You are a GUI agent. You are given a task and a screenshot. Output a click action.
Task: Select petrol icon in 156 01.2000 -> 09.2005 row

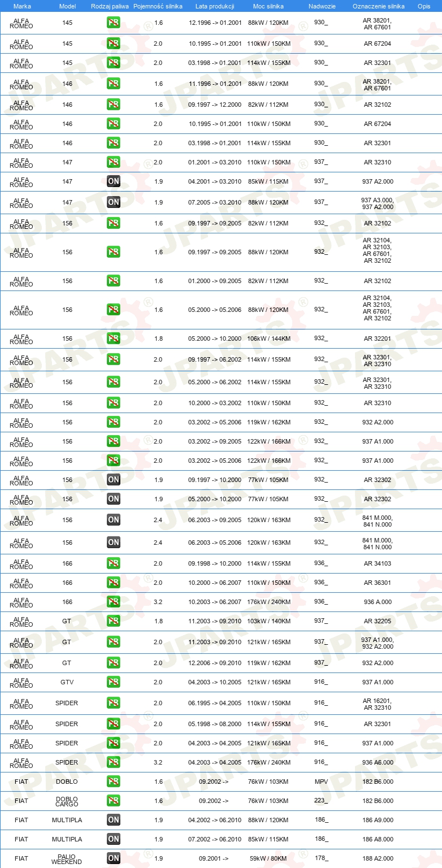coord(113,281)
